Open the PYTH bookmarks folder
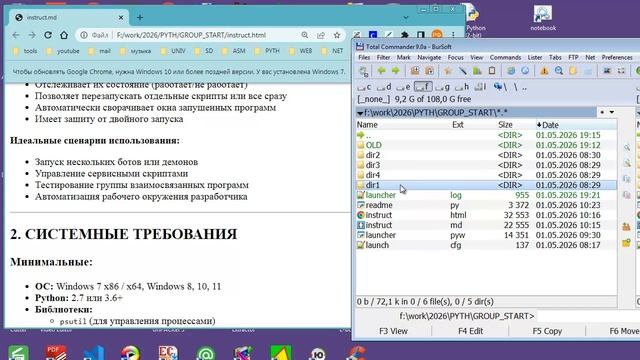This screenshot has height=360, width=640. [x=267, y=51]
